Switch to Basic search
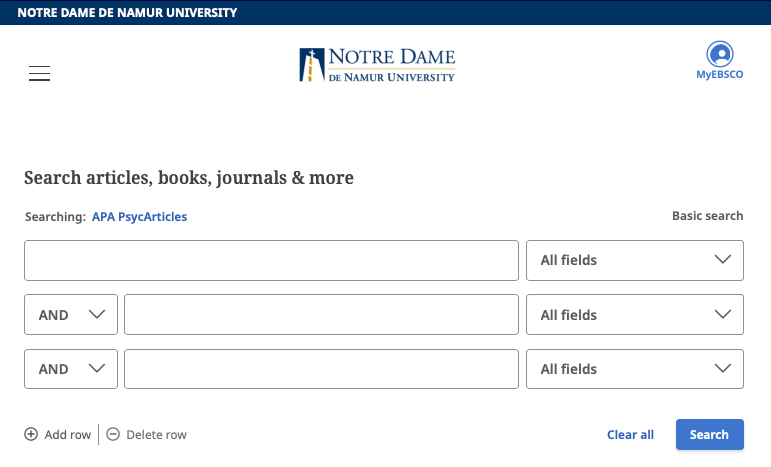771x467 pixels. [x=707, y=216]
